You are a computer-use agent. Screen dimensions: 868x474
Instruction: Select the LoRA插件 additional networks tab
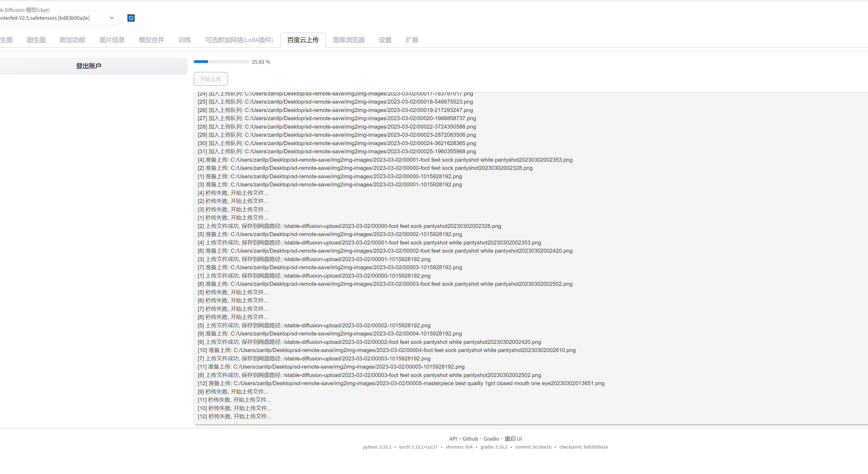point(239,40)
